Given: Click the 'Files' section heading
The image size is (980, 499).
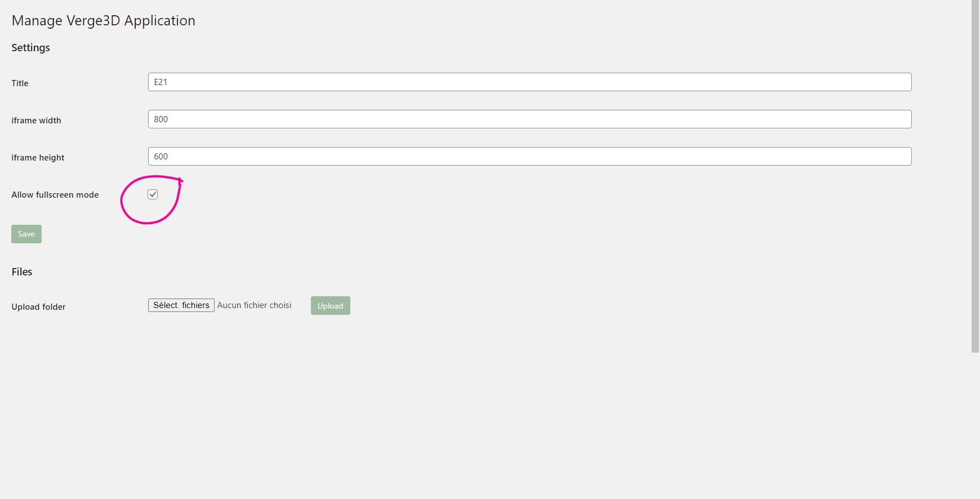Looking at the screenshot, I should 22,272.
